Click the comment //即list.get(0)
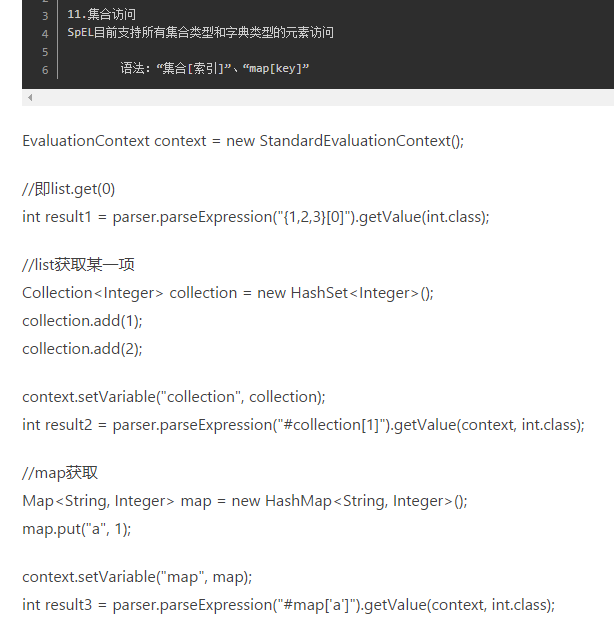 [69, 189]
